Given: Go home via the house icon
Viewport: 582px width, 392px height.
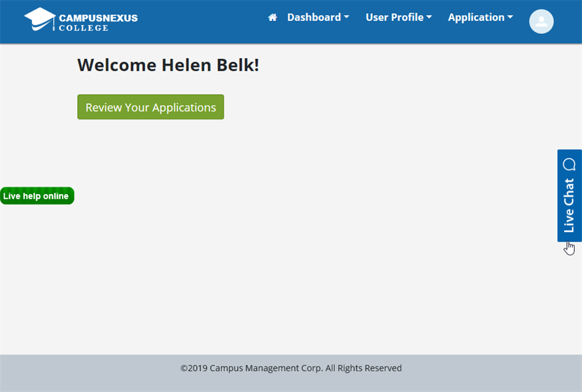Looking at the screenshot, I should pos(273,18).
